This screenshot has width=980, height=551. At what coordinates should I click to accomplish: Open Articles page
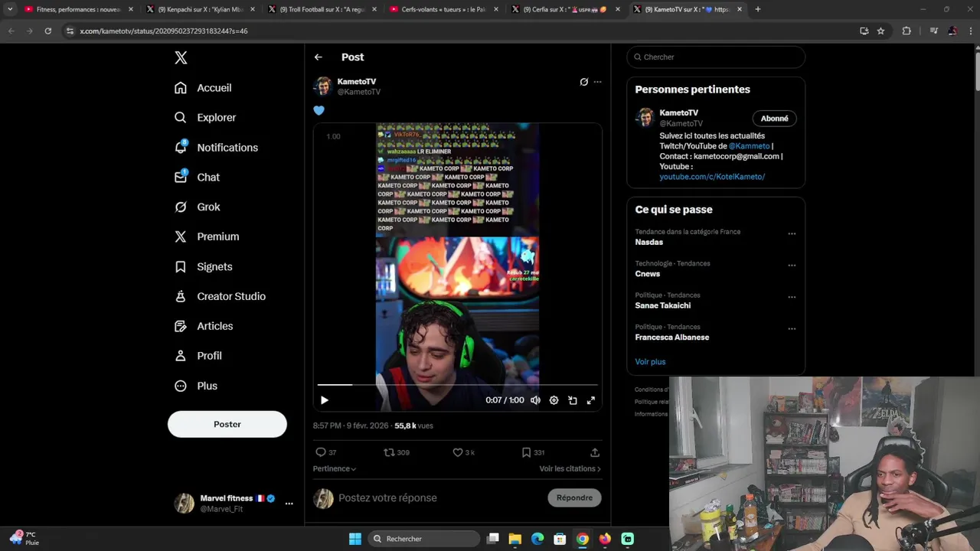tap(204, 326)
